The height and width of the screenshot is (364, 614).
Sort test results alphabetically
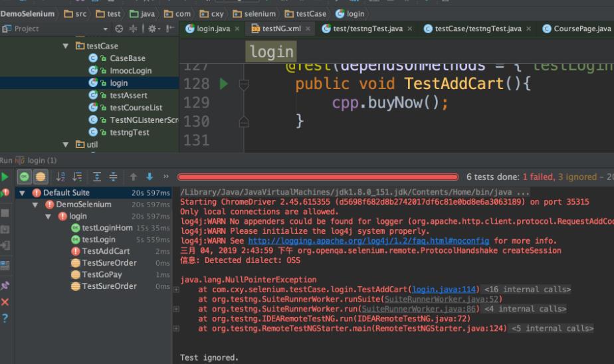click(60, 177)
